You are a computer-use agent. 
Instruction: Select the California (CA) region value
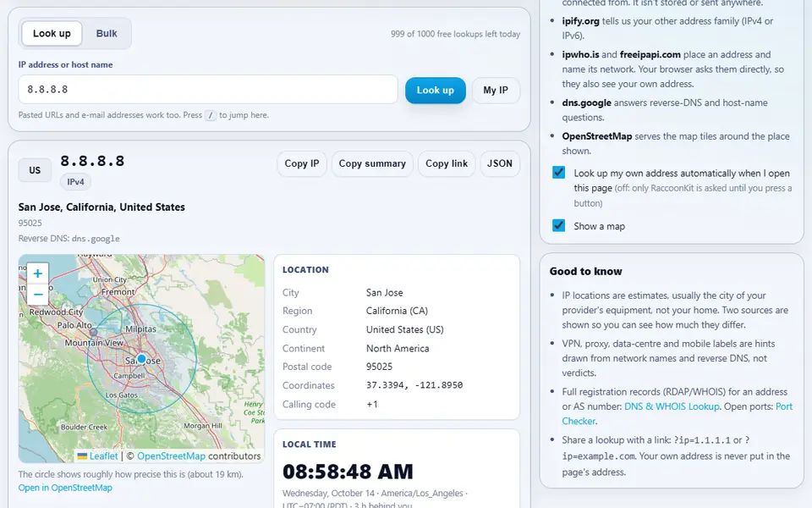coord(397,311)
